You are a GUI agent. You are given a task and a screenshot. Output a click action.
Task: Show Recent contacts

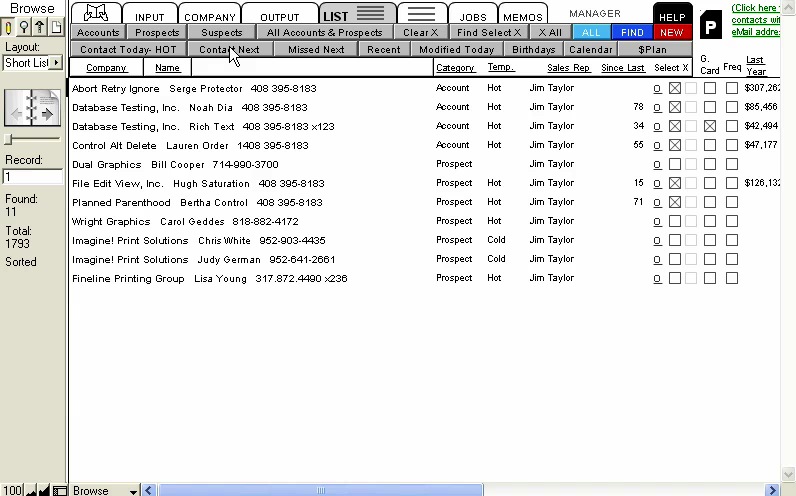tap(384, 50)
